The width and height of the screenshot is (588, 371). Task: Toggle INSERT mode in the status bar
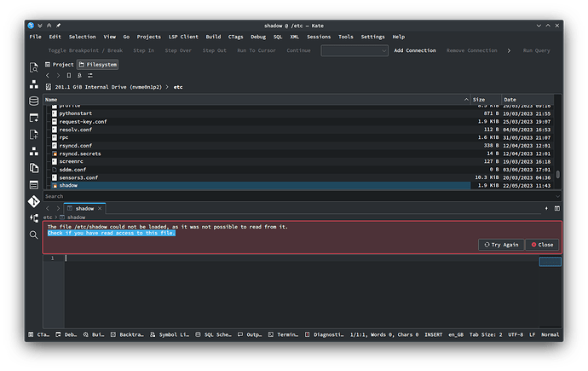433,334
